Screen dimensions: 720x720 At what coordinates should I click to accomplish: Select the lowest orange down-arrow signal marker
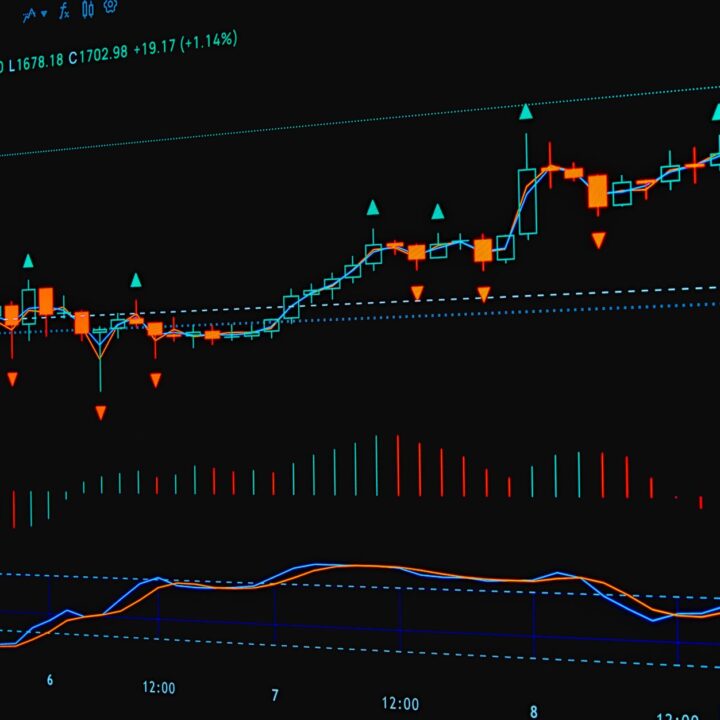[101, 412]
